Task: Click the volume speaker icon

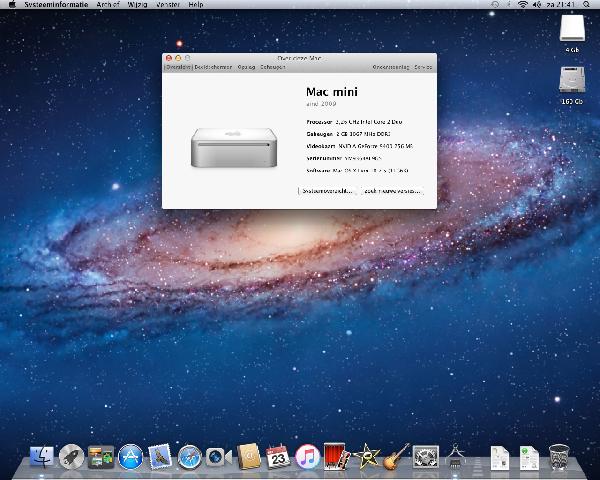Action: coord(537,4)
